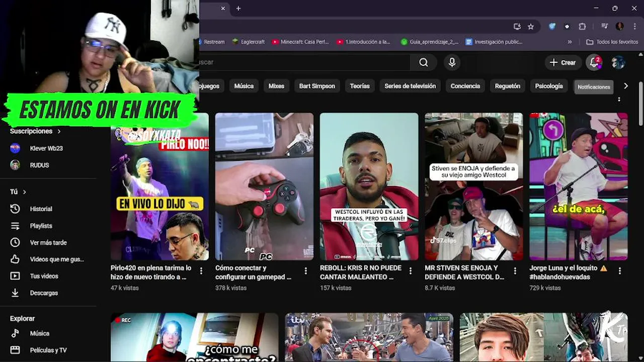Play the Pirlo420 short thumbnail
This screenshot has height=362, width=644.
(x=159, y=187)
